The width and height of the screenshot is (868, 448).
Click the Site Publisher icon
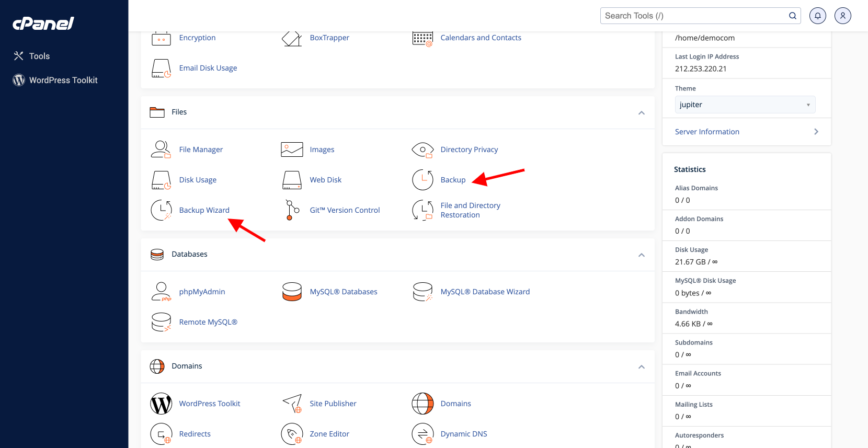pos(292,404)
